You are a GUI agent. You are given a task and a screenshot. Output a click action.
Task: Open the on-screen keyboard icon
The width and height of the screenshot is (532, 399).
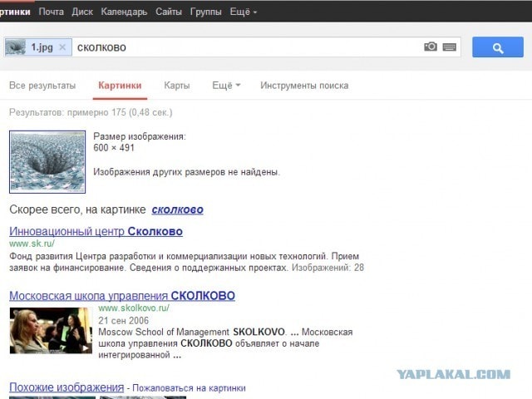450,47
